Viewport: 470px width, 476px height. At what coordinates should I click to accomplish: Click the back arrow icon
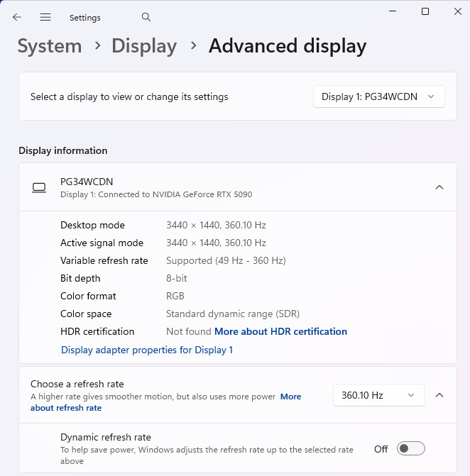click(17, 17)
